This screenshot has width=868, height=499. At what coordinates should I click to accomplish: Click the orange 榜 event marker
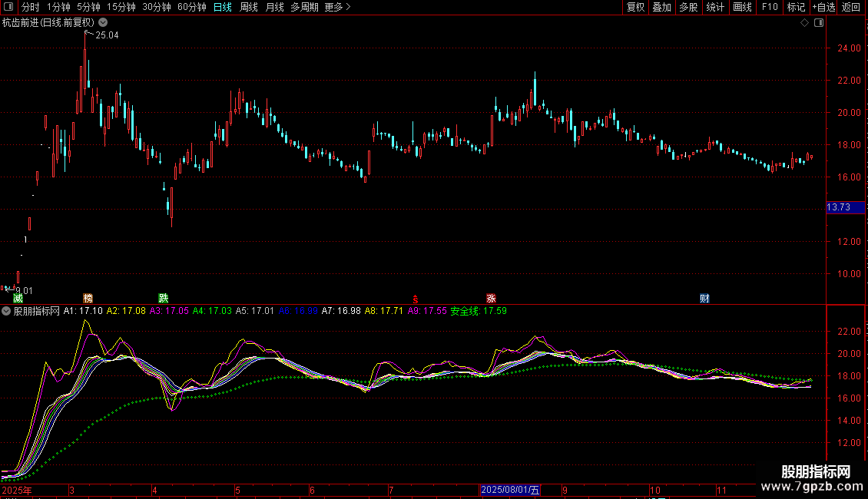coord(88,298)
